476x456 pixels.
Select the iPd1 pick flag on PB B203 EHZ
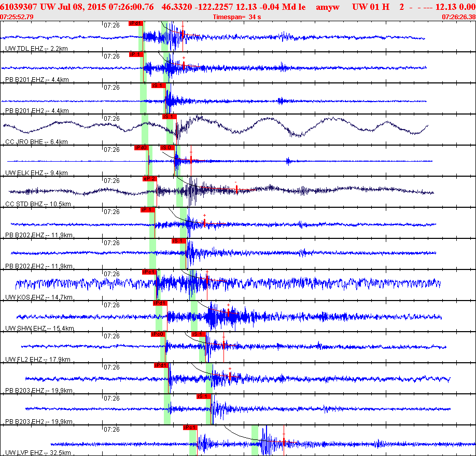pos(161,365)
